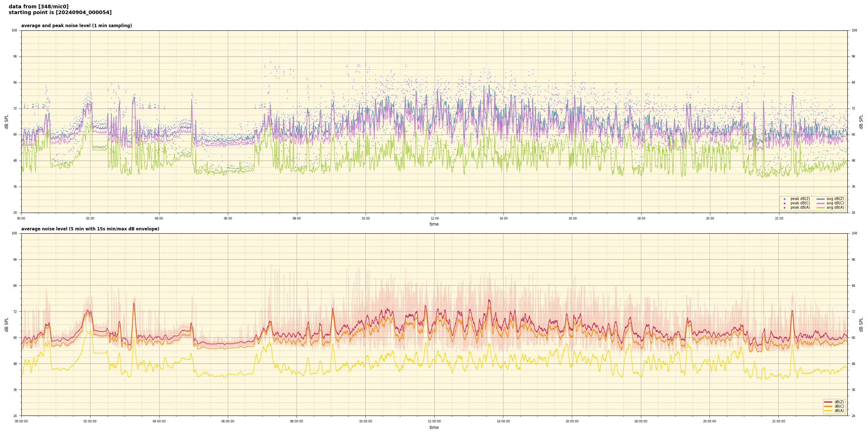Click the 22:00 tick on top chart's time axis
Viewport: 868px width, 434px height.
(779, 218)
